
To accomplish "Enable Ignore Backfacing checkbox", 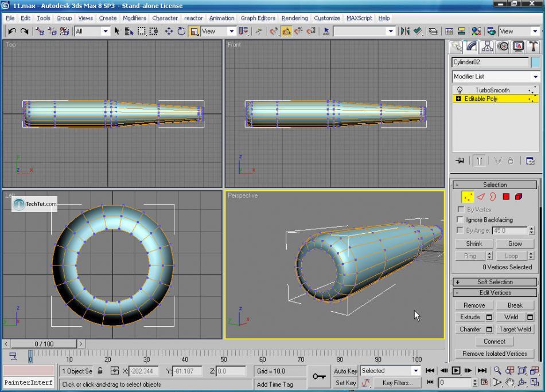I will click(x=460, y=220).
